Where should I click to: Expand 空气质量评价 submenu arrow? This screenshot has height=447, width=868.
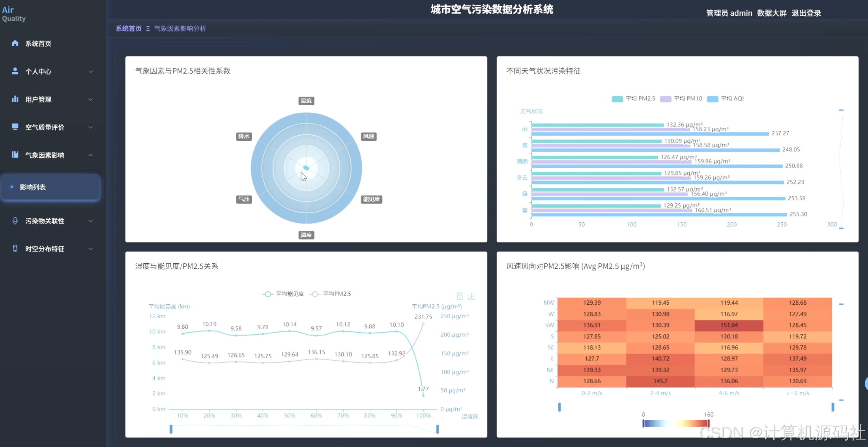pos(91,127)
